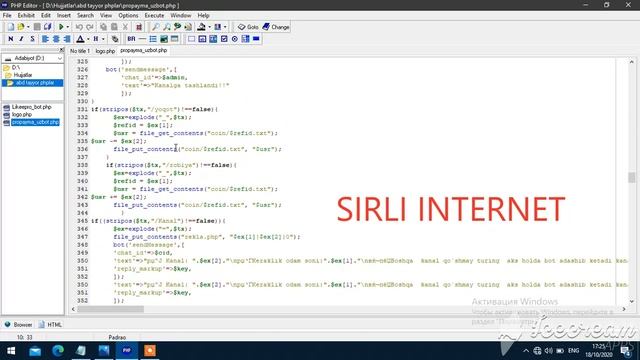Image resolution: width=640 pixels, height=360 pixels.
Task: Click the save all files icon
Action: click(x=47, y=27)
